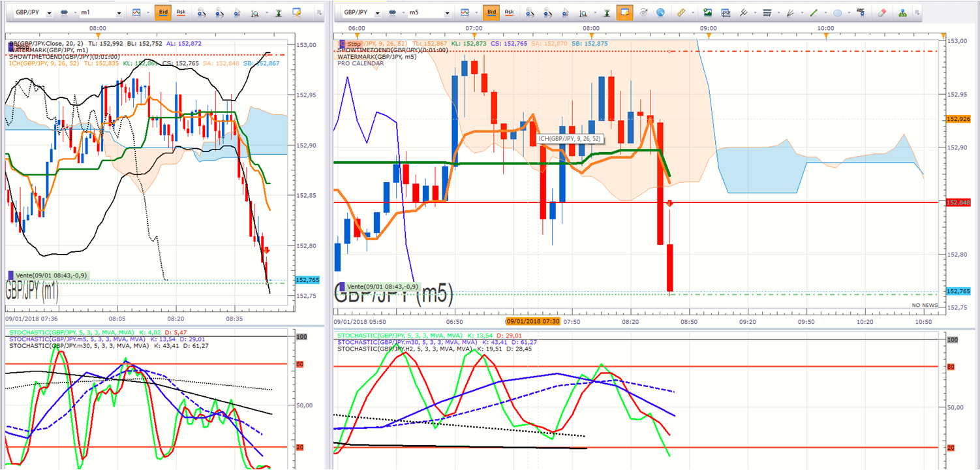Click the vertical auto-scale icon in m1 toolbar
The image size is (980, 470).
point(279,12)
